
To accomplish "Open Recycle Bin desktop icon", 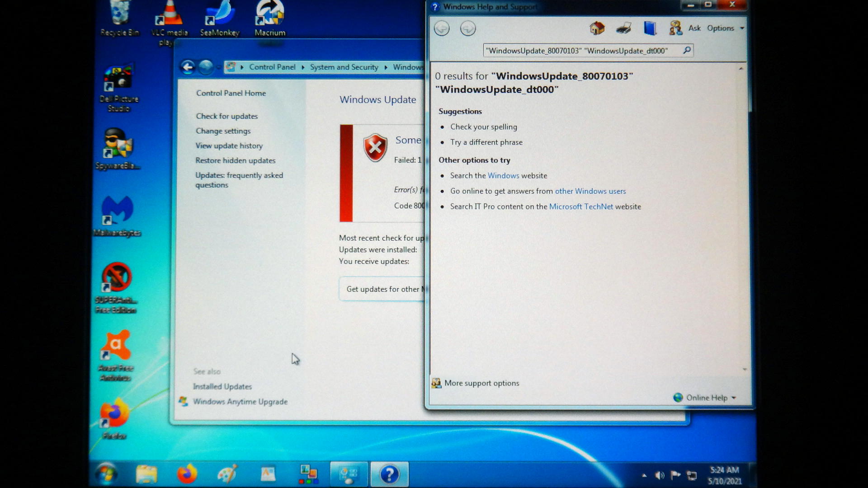I will click(x=120, y=19).
